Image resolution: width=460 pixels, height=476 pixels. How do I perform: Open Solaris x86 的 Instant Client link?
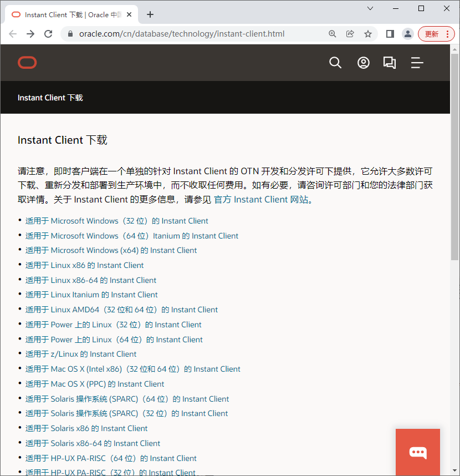86,428
